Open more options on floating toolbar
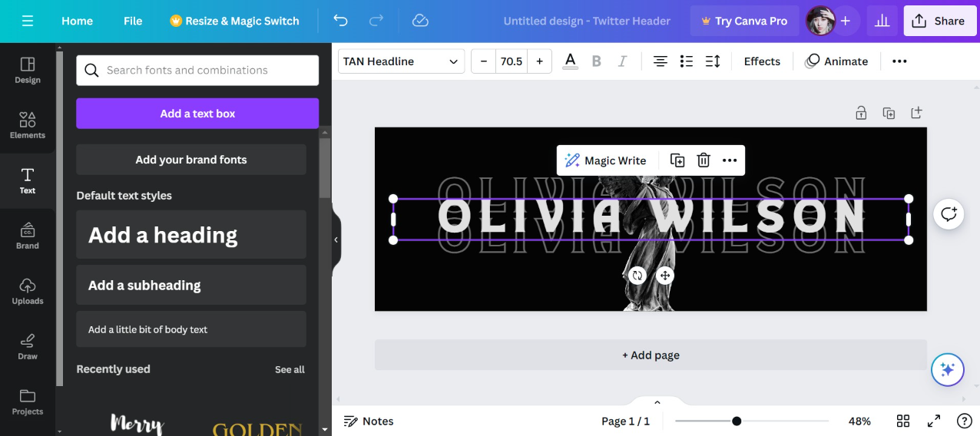The width and height of the screenshot is (980, 436). (x=730, y=160)
